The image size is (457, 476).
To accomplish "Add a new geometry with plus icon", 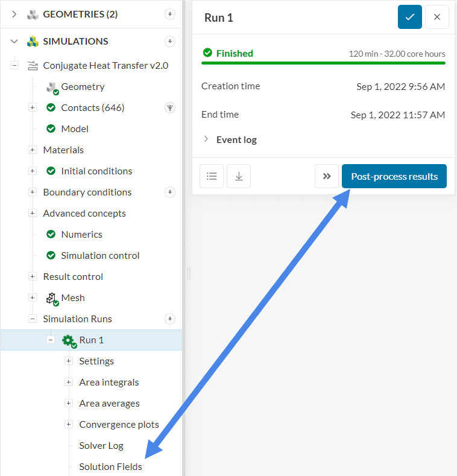I will [x=170, y=14].
